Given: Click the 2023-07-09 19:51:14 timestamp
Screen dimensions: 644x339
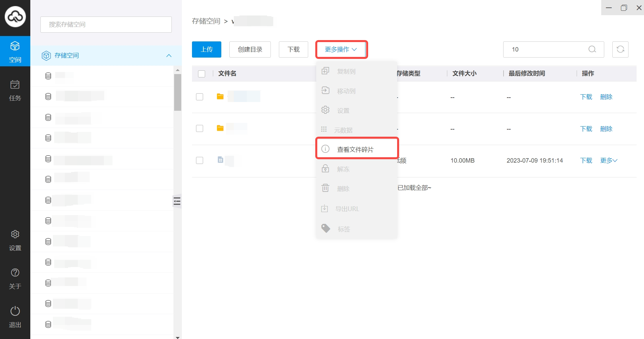Looking at the screenshot, I should (535, 161).
